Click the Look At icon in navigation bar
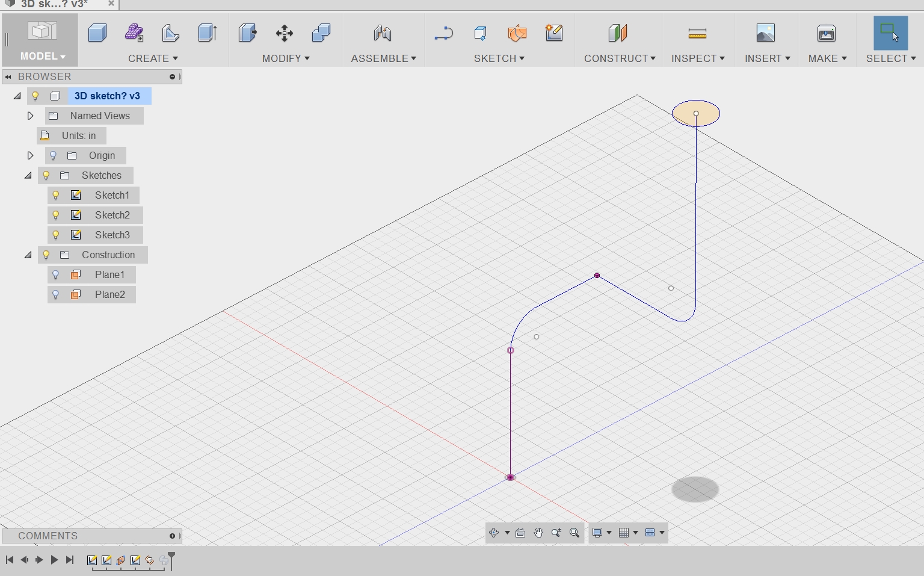Viewport: 924px width, 576px height. coord(520,533)
